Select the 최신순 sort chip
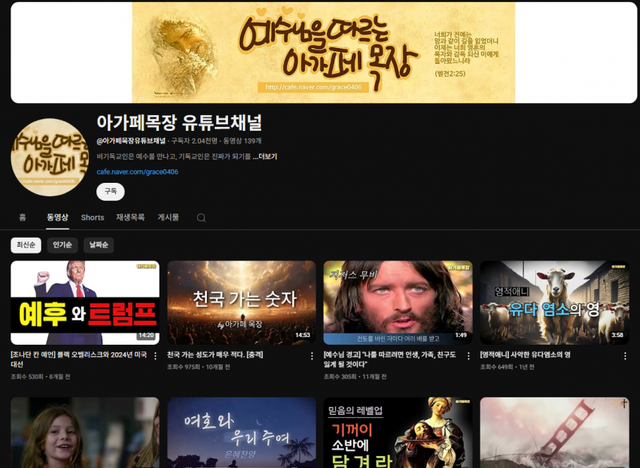This screenshot has height=468, width=640. click(26, 245)
